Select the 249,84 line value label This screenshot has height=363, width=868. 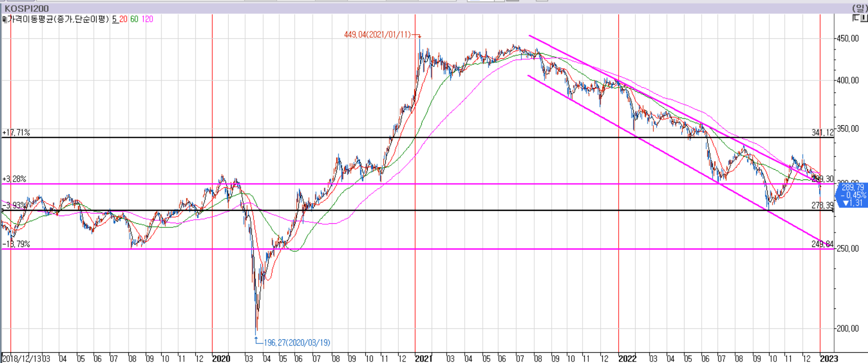(822, 244)
